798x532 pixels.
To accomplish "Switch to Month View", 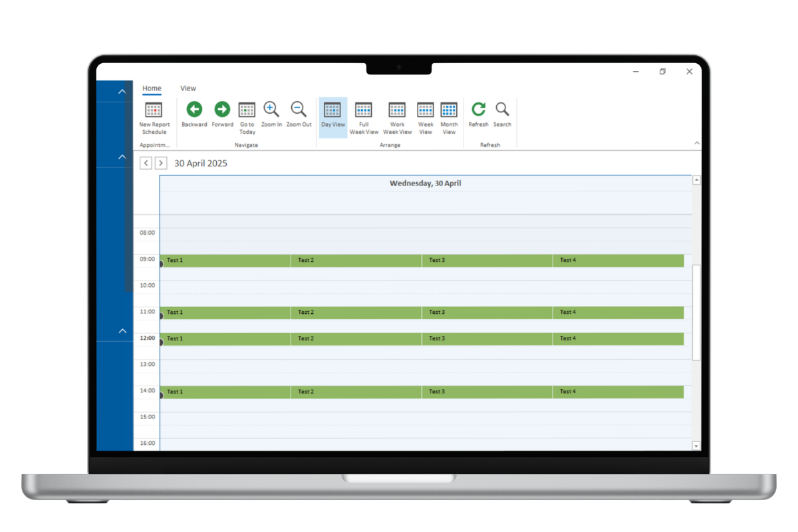I will point(449,118).
